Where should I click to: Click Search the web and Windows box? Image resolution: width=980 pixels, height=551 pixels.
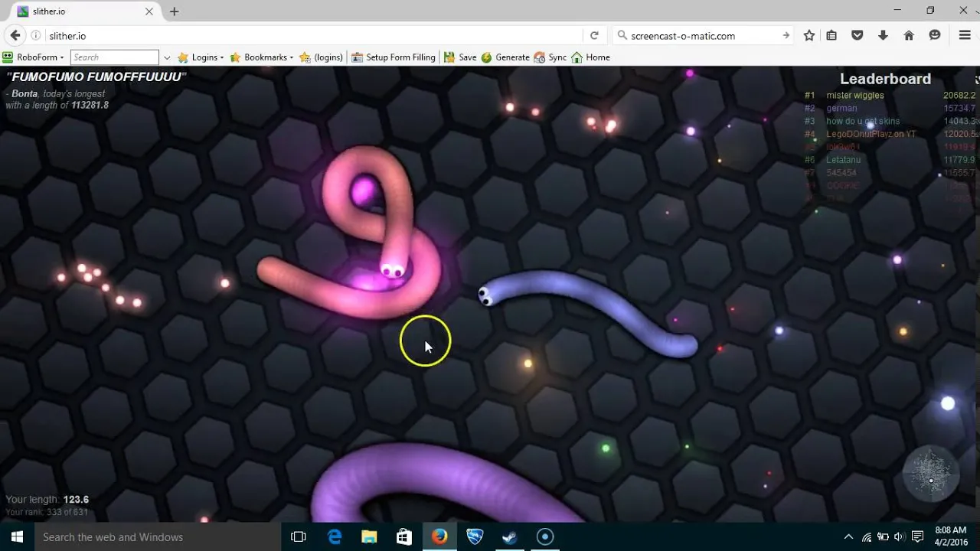coord(158,536)
